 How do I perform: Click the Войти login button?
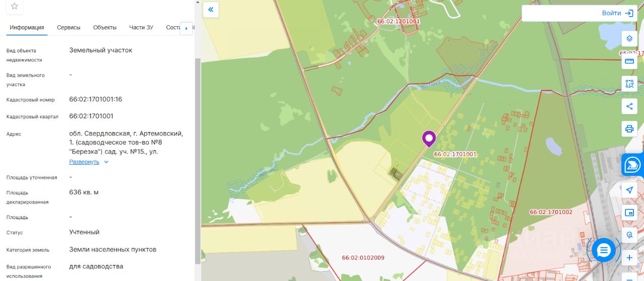(x=617, y=13)
